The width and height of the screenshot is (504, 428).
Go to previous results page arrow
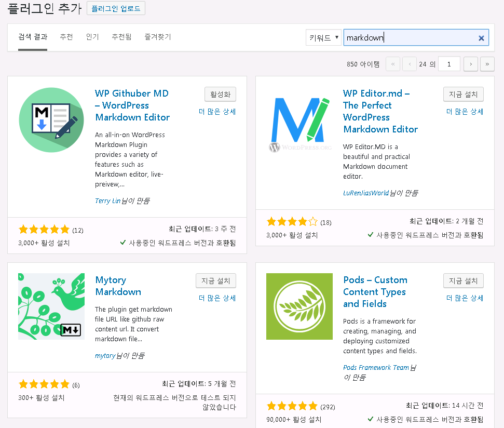410,64
